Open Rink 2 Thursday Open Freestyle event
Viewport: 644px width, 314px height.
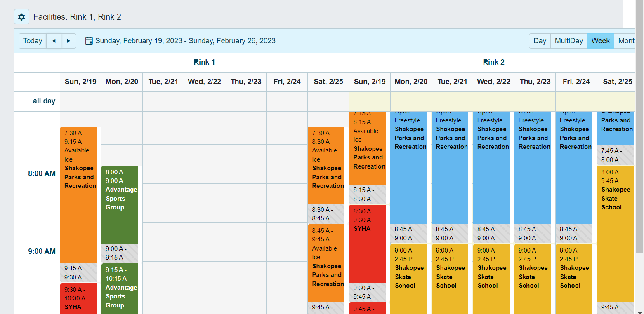(x=532, y=167)
